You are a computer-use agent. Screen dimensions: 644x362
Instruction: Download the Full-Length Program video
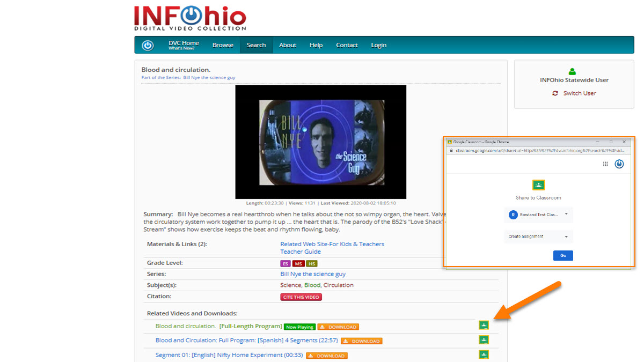point(338,327)
